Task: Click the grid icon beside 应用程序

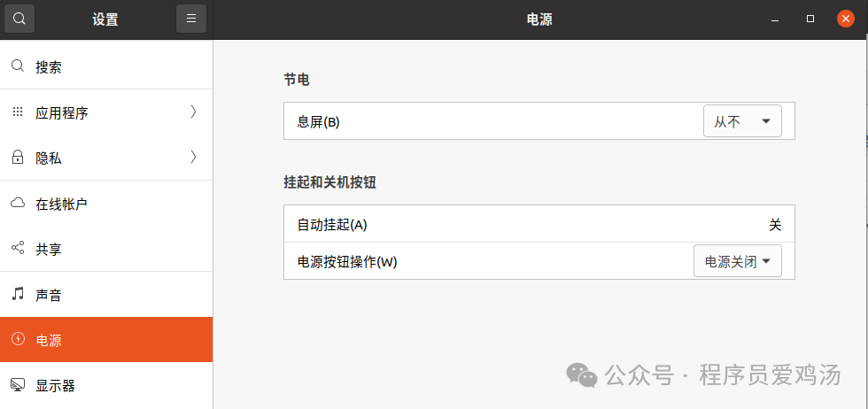Action: [x=17, y=112]
